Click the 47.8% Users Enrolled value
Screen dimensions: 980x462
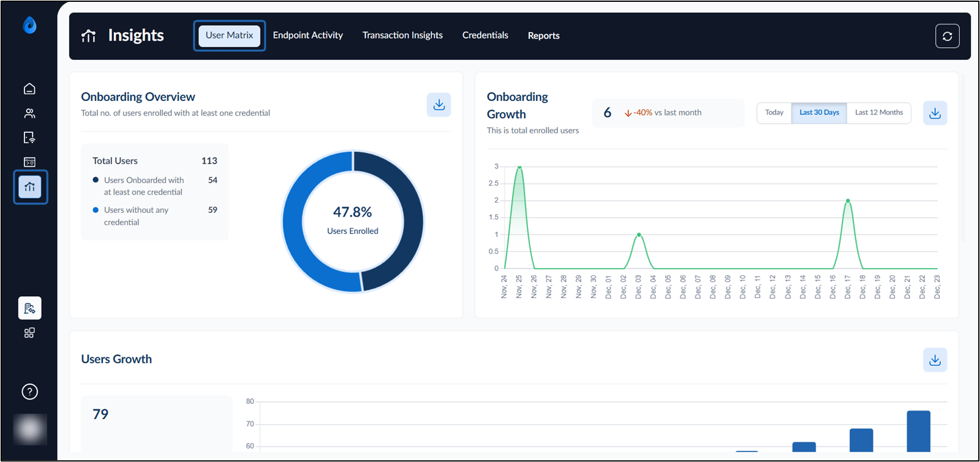[353, 212]
